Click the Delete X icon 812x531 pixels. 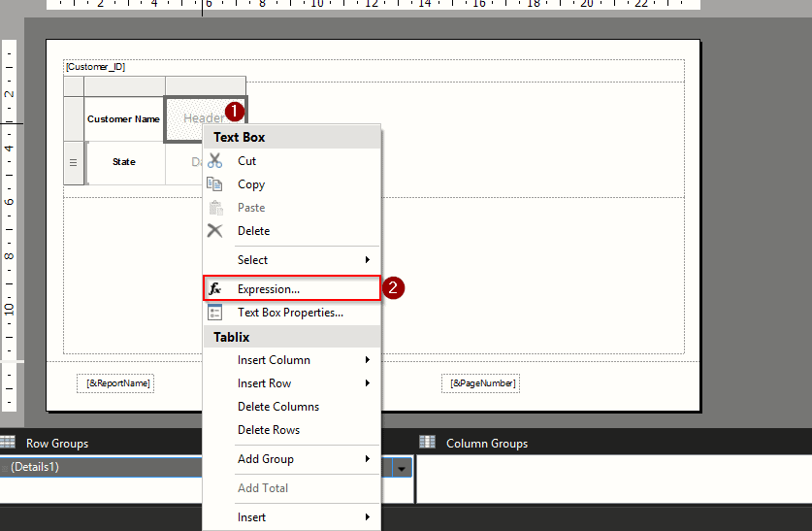tap(215, 231)
